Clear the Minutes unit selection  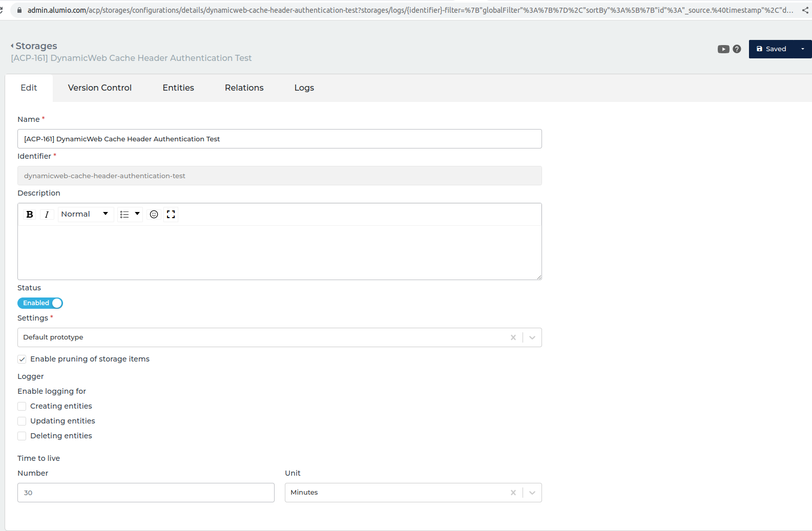pos(513,493)
